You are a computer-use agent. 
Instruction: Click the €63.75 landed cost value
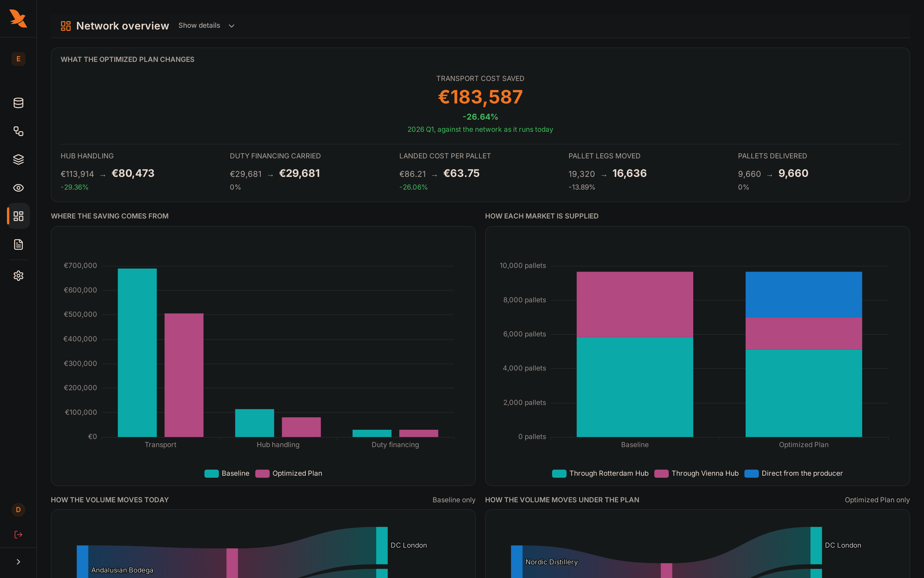[461, 173]
